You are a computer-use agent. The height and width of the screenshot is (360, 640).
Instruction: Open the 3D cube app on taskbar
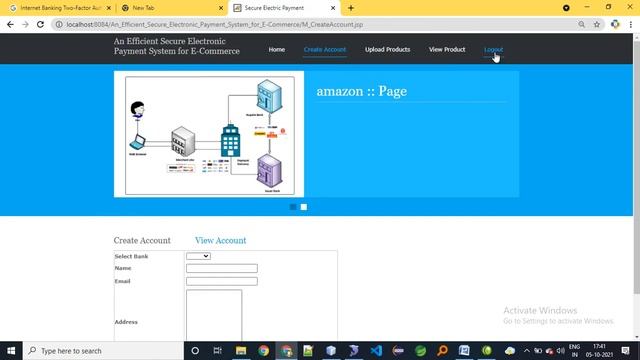tap(331, 351)
